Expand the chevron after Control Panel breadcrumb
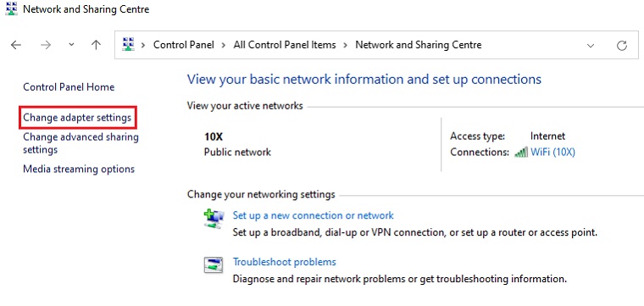Screen dimensions: 644x306 click(x=224, y=45)
